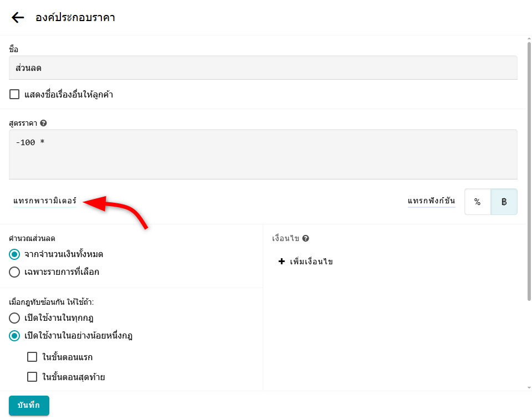Screen dimensions: 532x420
Task: Click help icon next to เงื่อนไข
Action: click(305, 238)
